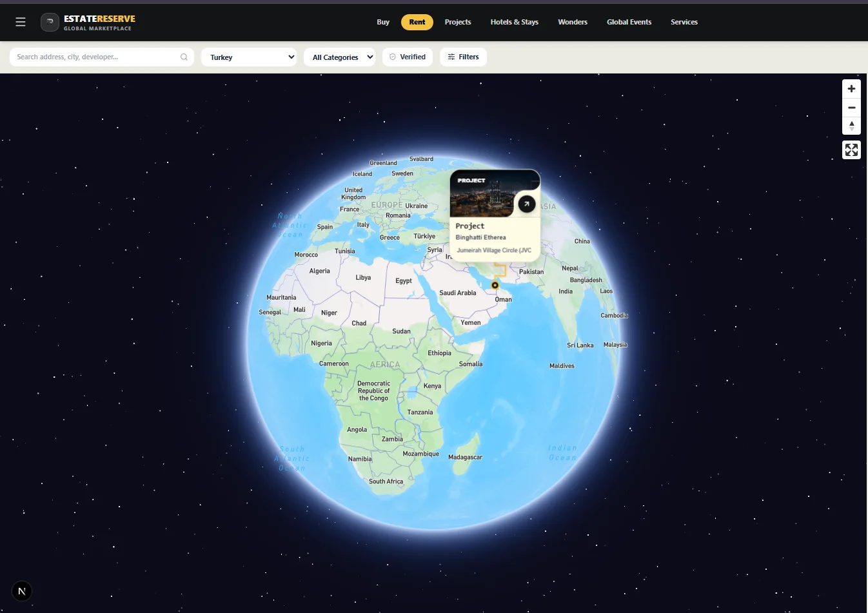This screenshot has width=868, height=613.
Task: Click the Next.js dev tools badge
Action: 22,591
